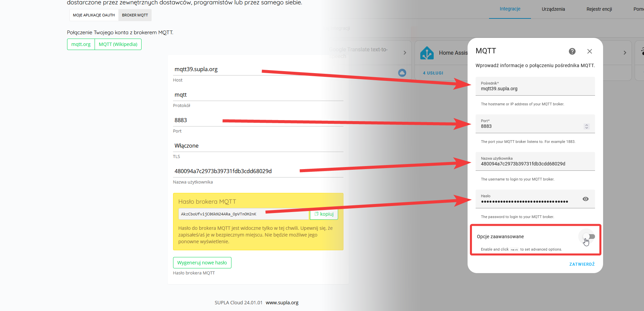Toggle the Opcje zaawansowane switch
This screenshot has height=311, width=644.
tap(589, 237)
